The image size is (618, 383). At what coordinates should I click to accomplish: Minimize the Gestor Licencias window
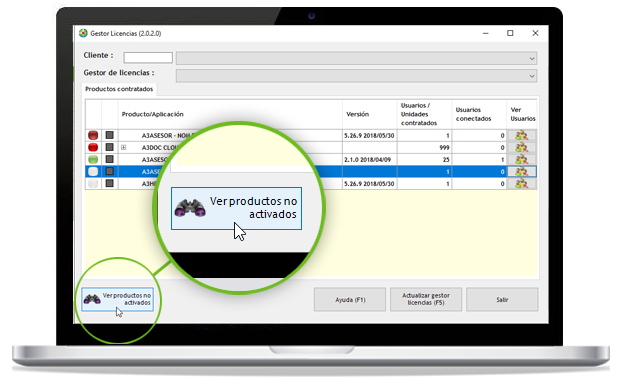click(486, 33)
